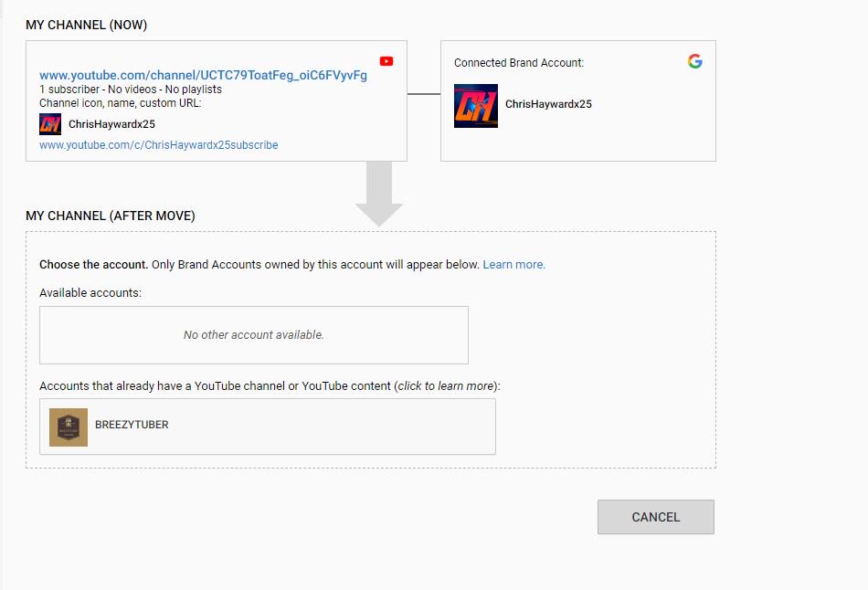Open the ChrisHaywardx25subscribe custom URL link
Viewport: 868px width, 590px height.
[x=158, y=145]
